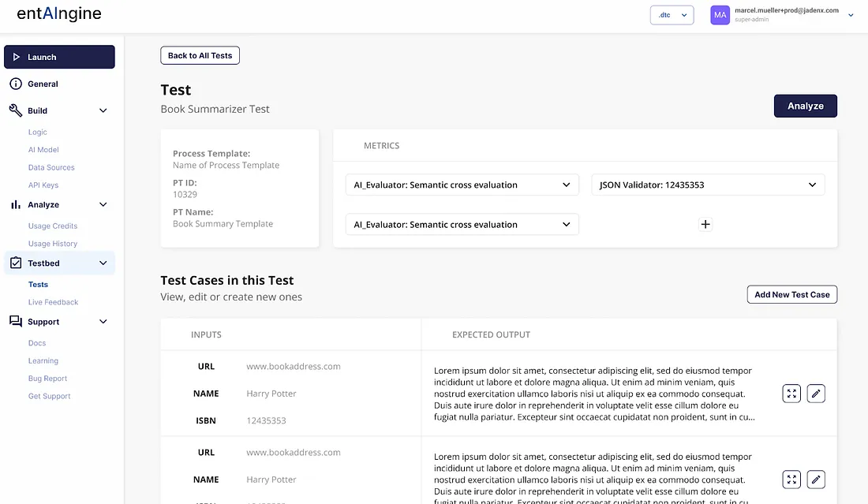Viewport: 868px width, 504px height.
Task: Open the .dtc environment dropdown
Action: click(x=672, y=15)
